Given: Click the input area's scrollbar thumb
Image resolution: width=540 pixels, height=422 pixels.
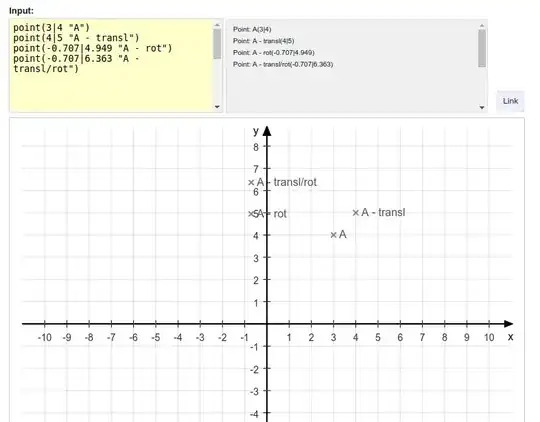Looking at the screenshot, I should pyautogui.click(x=217, y=44).
